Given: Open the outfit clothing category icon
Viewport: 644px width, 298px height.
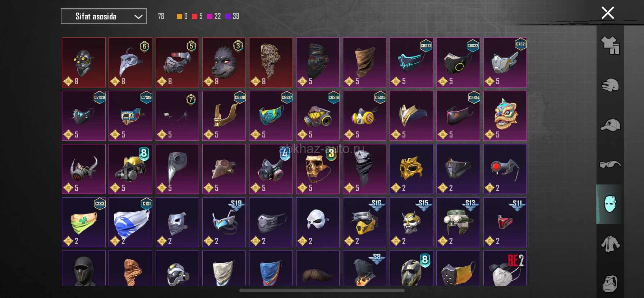Looking at the screenshot, I should pos(610,45).
